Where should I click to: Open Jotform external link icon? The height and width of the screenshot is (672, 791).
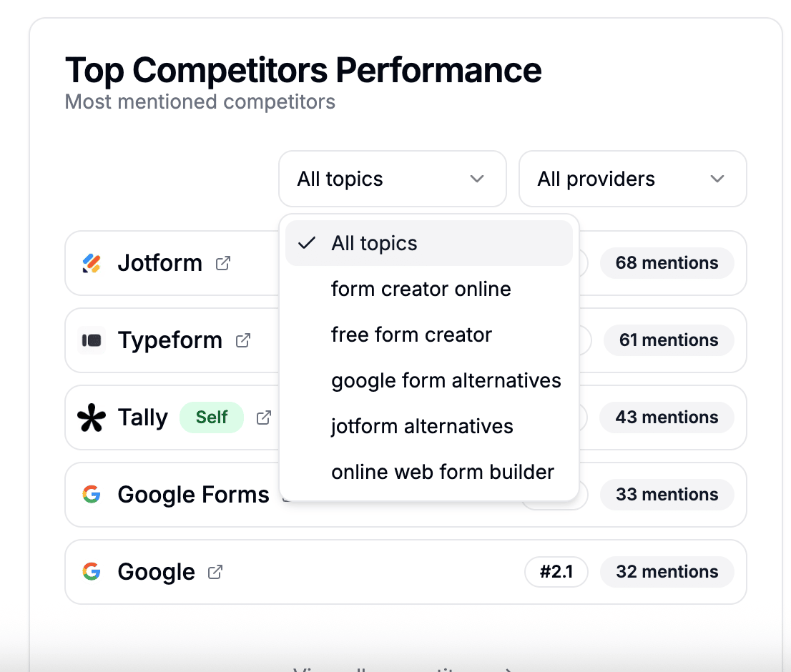coord(223,263)
